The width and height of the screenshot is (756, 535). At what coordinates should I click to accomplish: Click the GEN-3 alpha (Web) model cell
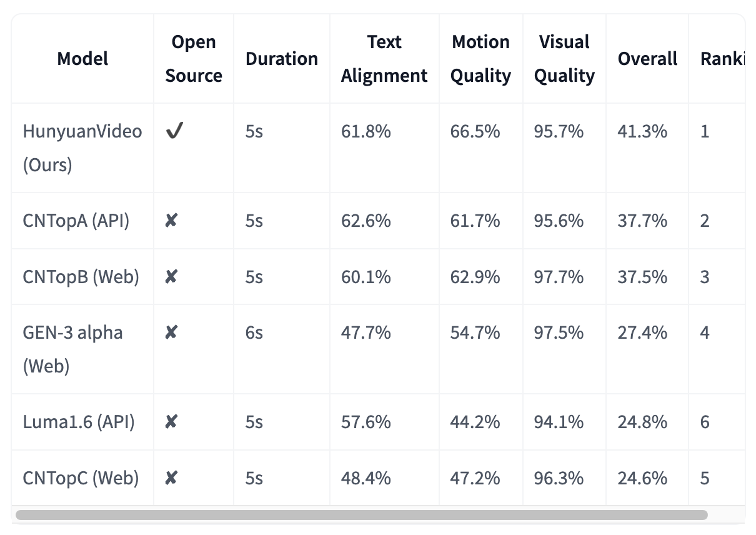(72, 349)
